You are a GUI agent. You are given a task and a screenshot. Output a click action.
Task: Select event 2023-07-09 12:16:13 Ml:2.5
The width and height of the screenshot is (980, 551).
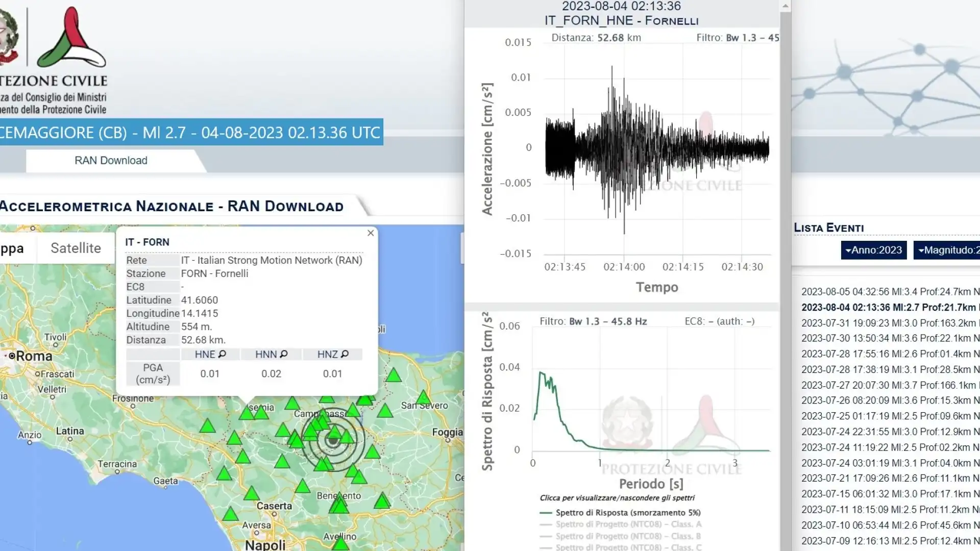(x=890, y=541)
